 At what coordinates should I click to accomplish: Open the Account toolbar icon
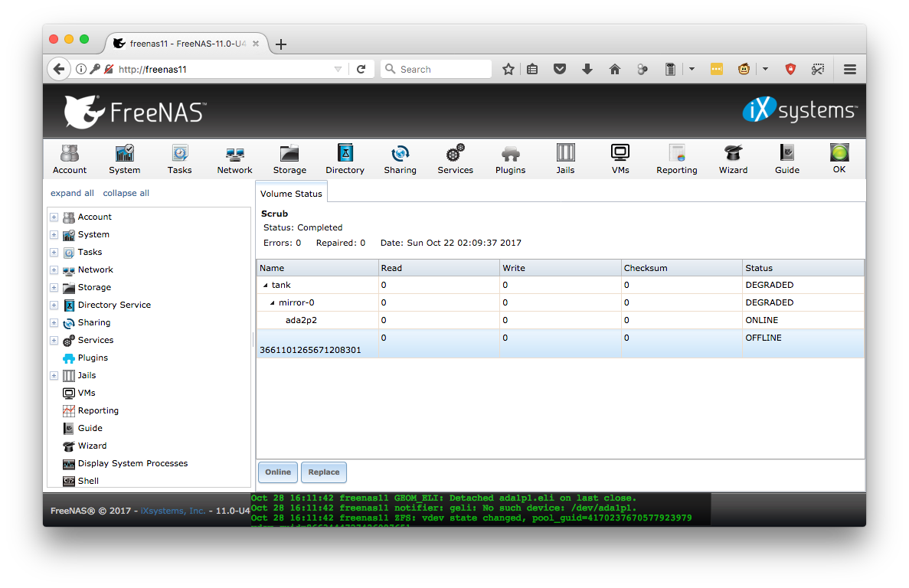[x=70, y=158]
